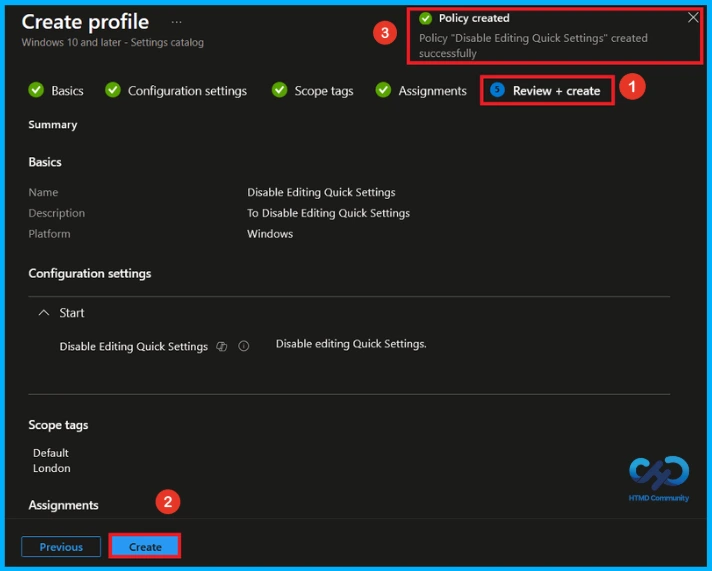Click the Scope tags green checkmark icon
712x571 pixels.
279,90
